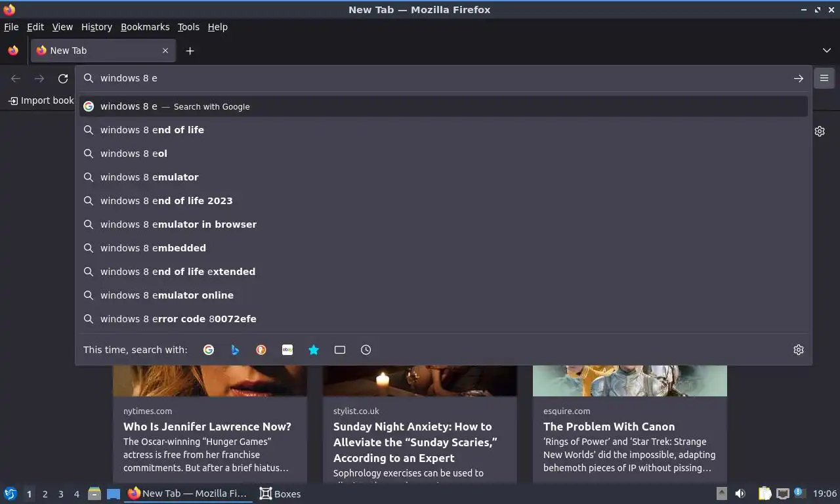Open a new tab with plus button
The image size is (840, 504).
[x=190, y=51]
